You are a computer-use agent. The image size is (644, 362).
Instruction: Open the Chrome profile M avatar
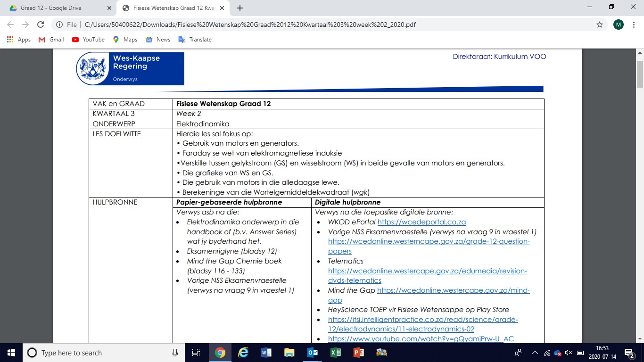pyautogui.click(x=619, y=25)
